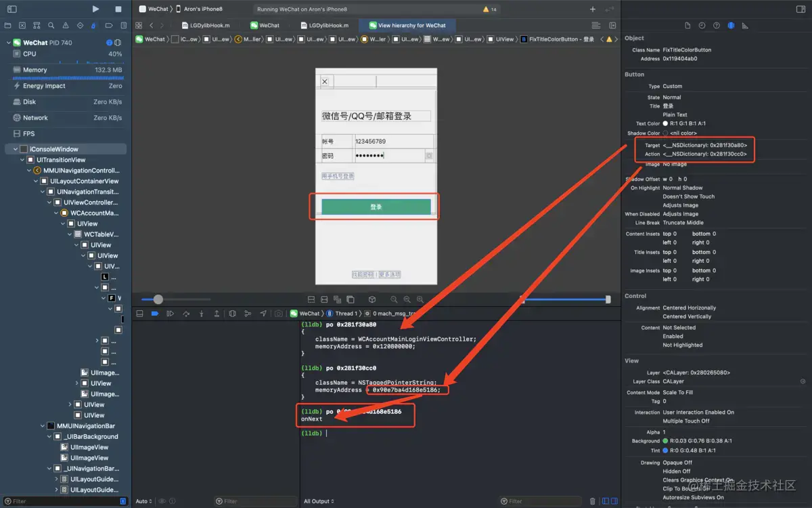Stop the running WeChat process
The height and width of the screenshot is (508, 812).
click(118, 9)
